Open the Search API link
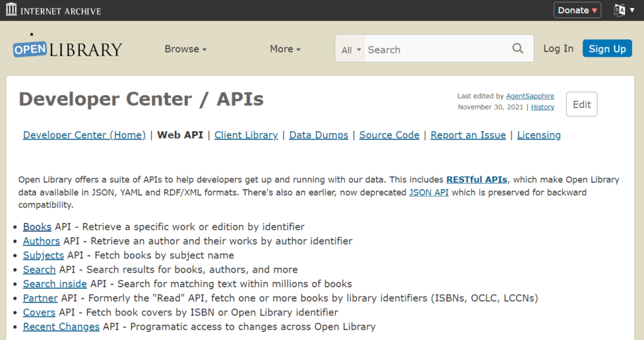 click(39, 269)
